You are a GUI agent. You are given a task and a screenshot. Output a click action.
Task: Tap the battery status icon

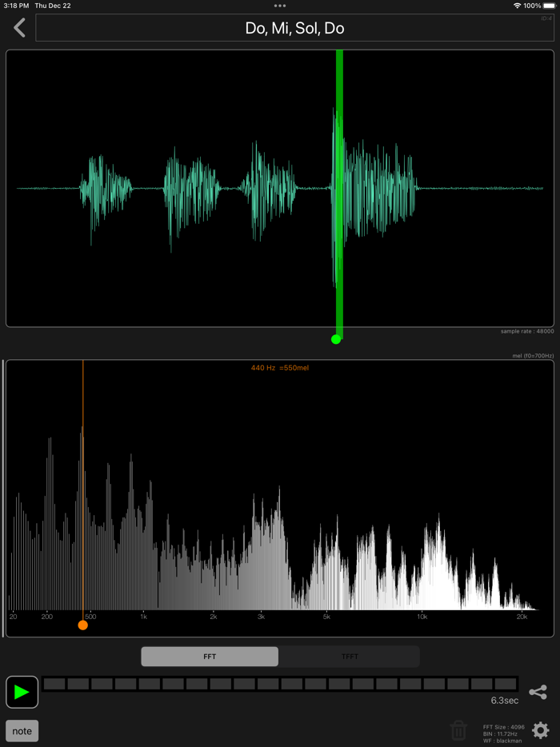coord(550,6)
